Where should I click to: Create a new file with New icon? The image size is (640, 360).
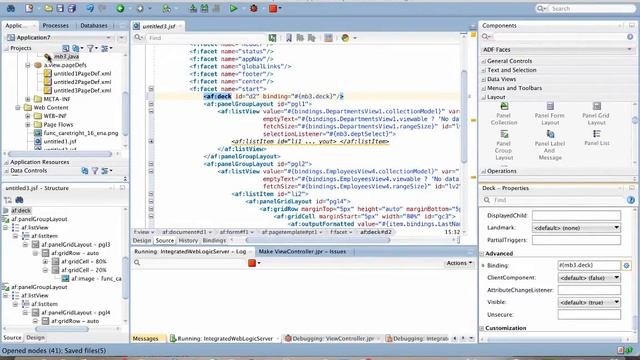coord(29,8)
